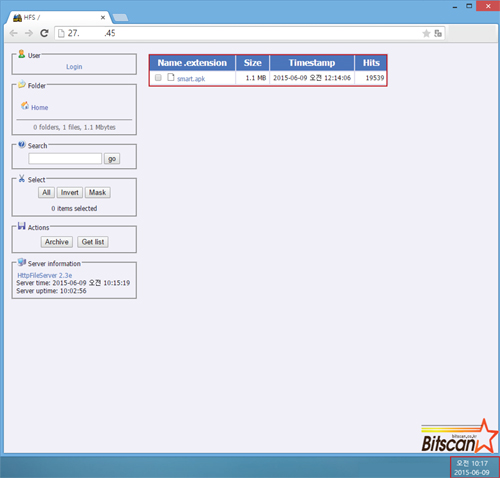Close the HFS browser tab
500x478 pixels.
103,18
